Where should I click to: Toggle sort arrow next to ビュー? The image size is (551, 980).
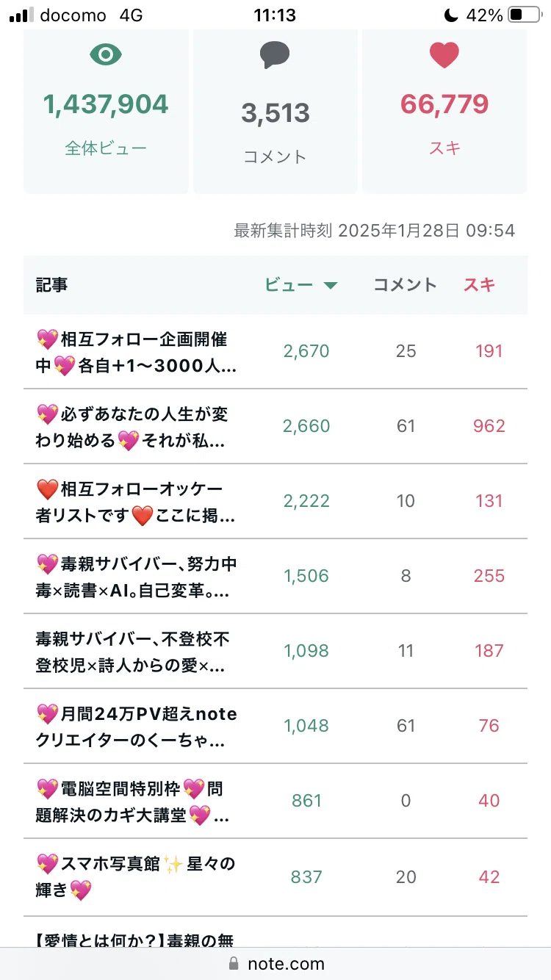(331, 285)
